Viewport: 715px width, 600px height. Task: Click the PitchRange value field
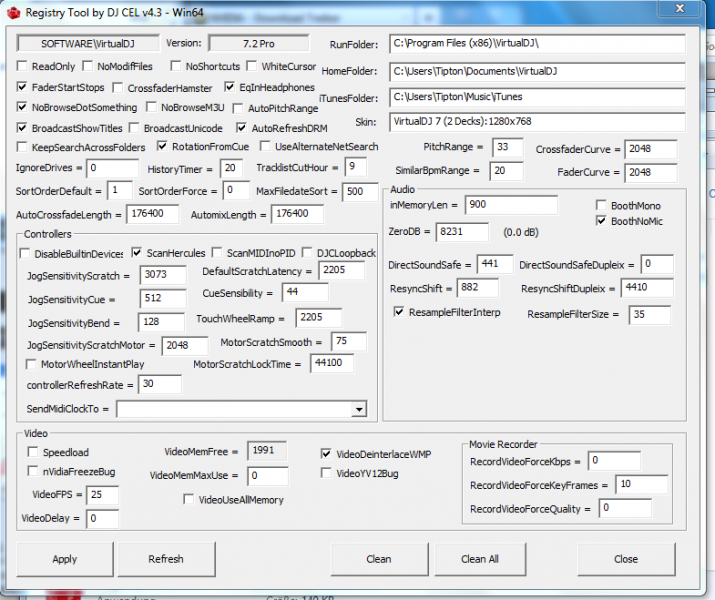[x=508, y=147]
